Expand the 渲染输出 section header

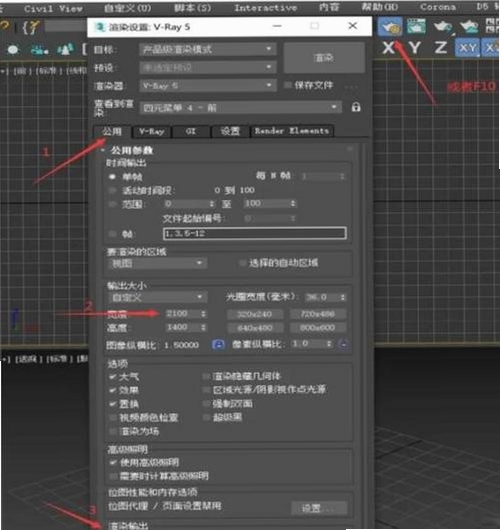[x=128, y=525]
